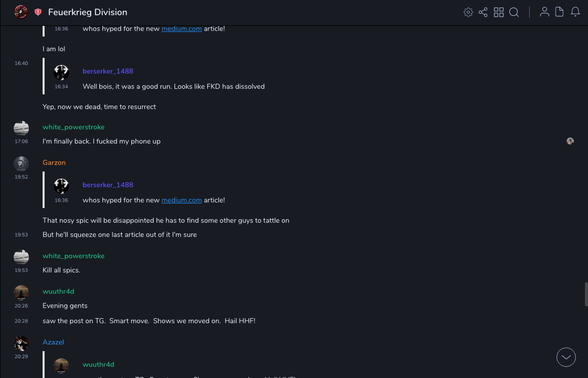Open the four-square grid view icon
The width and height of the screenshot is (588, 378).
click(499, 12)
